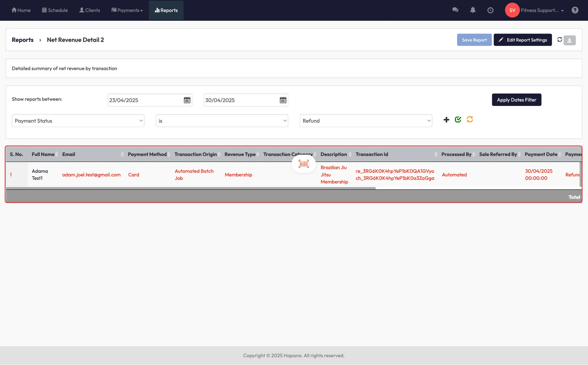
Task: Click the barcode scanner floating icon
Action: 303,164
